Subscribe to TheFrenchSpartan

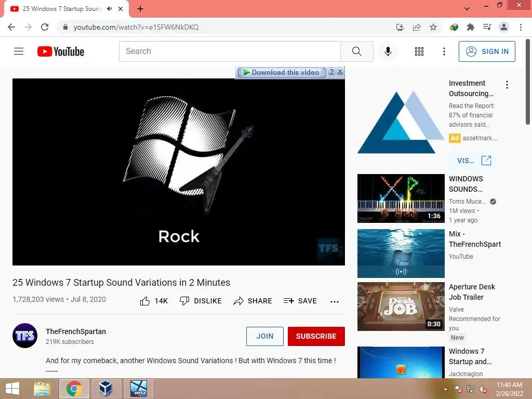[316, 336]
